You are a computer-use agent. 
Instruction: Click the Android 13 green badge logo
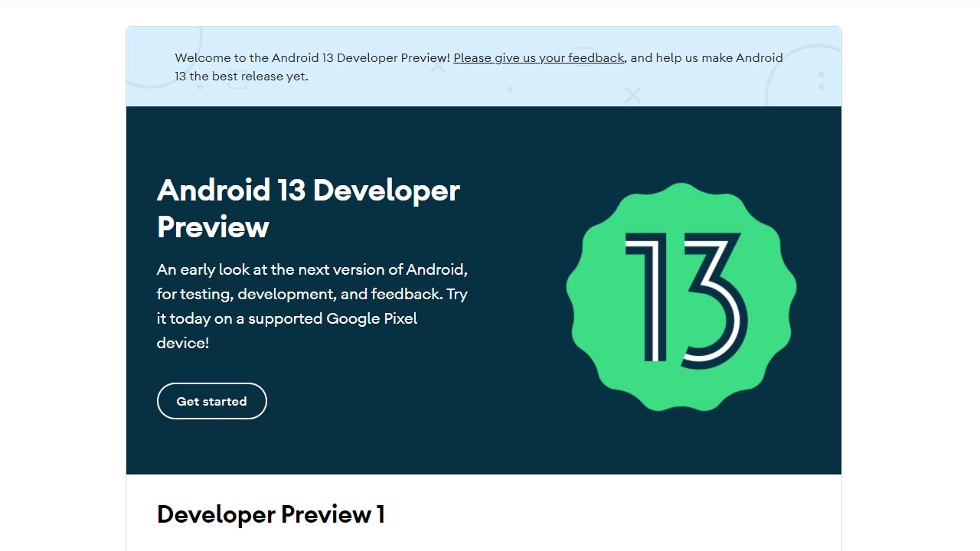681,297
